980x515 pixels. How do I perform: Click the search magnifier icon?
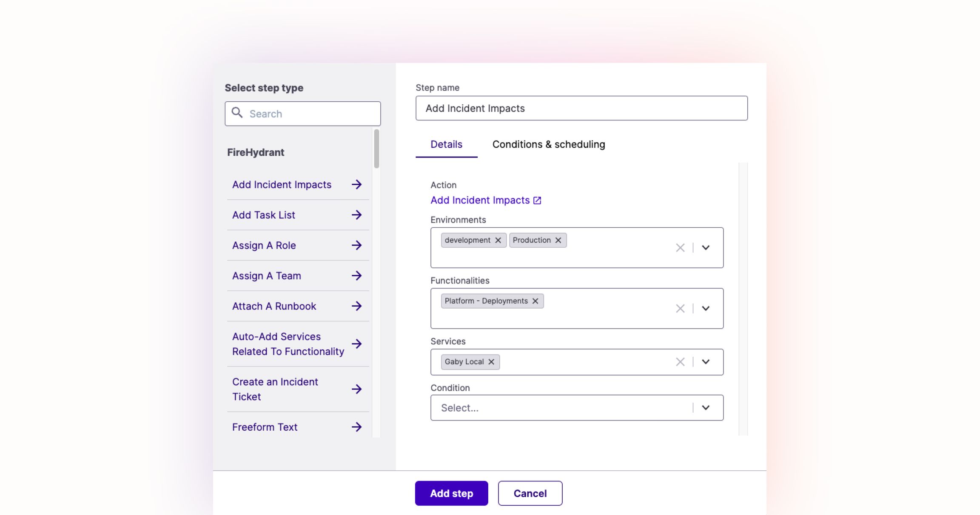[x=237, y=113]
